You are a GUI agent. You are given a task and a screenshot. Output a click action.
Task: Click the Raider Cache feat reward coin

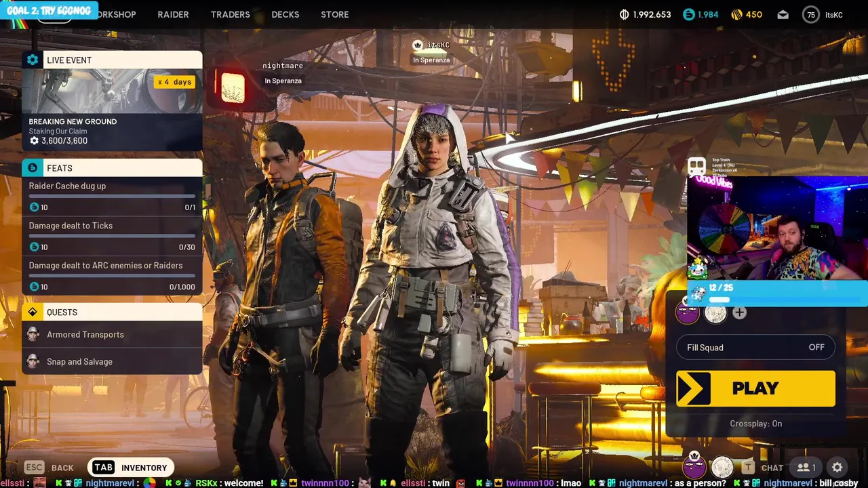point(34,207)
